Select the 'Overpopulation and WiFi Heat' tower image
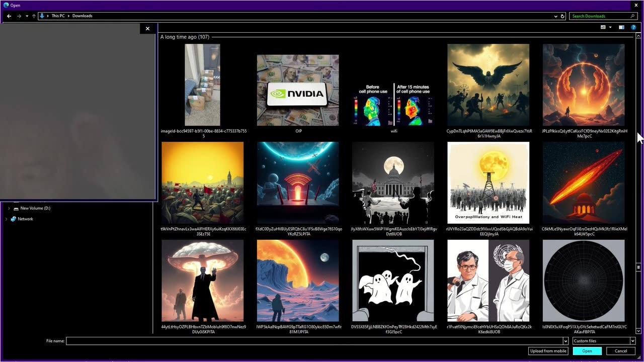644x362 pixels. [x=488, y=183]
